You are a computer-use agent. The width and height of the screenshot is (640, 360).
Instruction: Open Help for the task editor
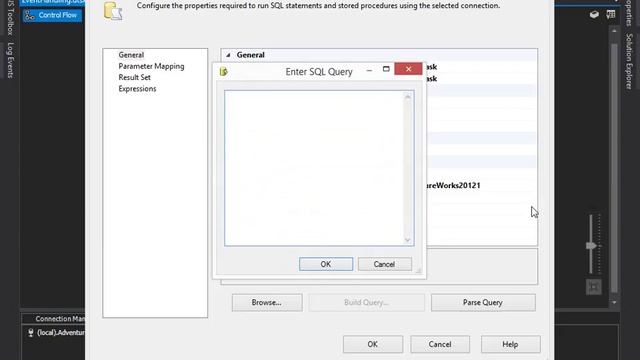coord(510,344)
